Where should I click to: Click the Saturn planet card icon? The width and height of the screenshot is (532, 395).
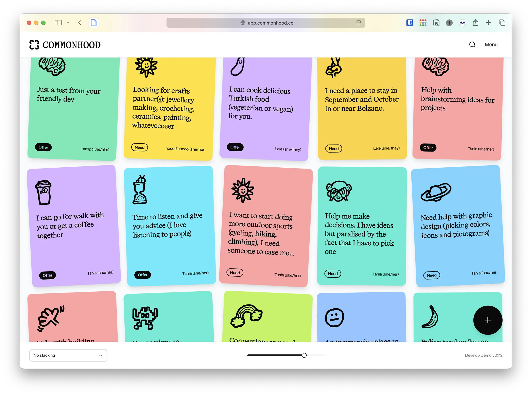(x=436, y=192)
